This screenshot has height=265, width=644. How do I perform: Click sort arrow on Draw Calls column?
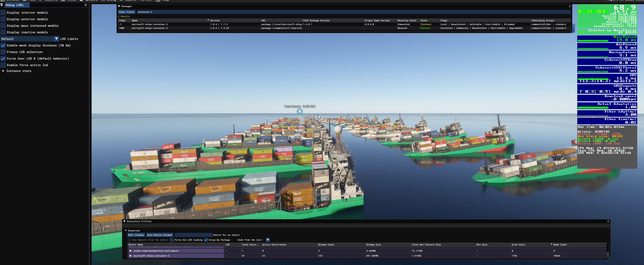[x=551, y=244]
